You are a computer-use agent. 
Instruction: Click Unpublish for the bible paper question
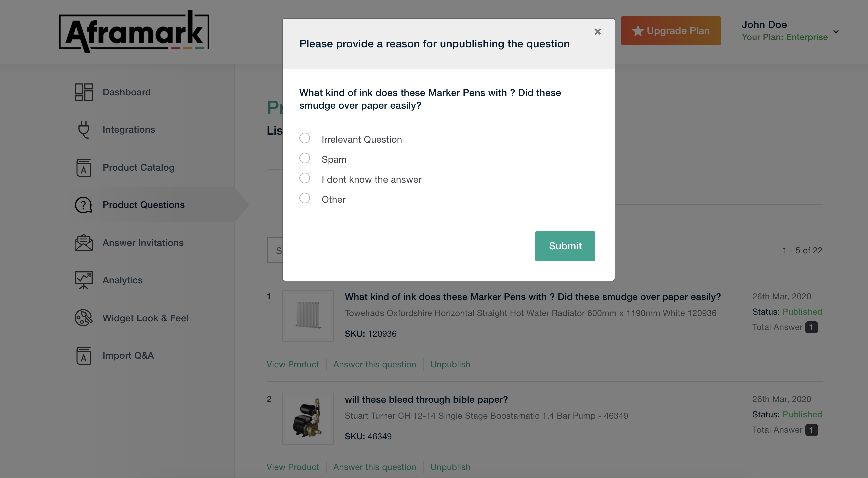tap(450, 467)
